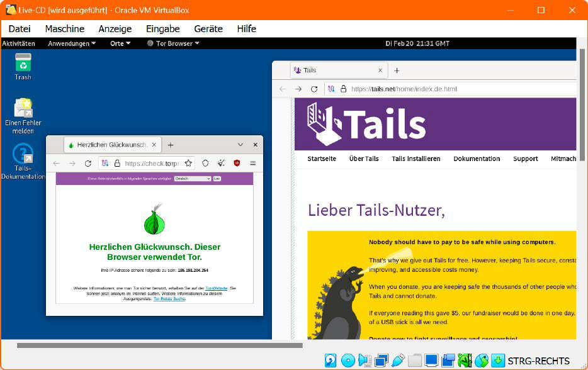Screen dimensions: 588x370
Task: Click the Tor circuit icon in Tails window address bar
Action: (x=331, y=89)
